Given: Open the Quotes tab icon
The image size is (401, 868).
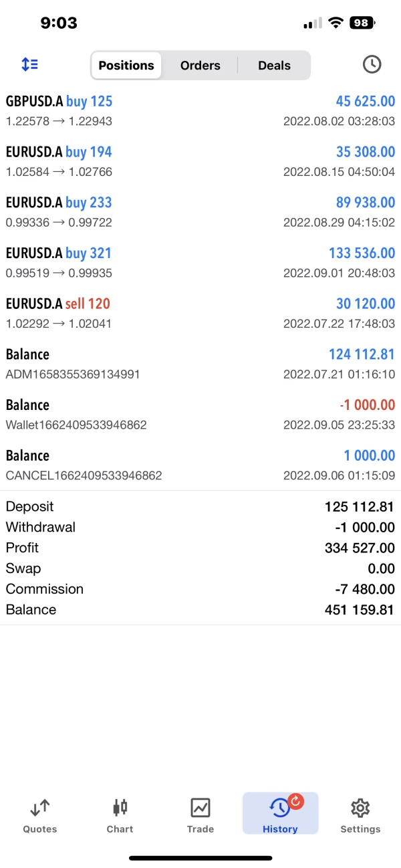Looking at the screenshot, I should [x=40, y=808].
